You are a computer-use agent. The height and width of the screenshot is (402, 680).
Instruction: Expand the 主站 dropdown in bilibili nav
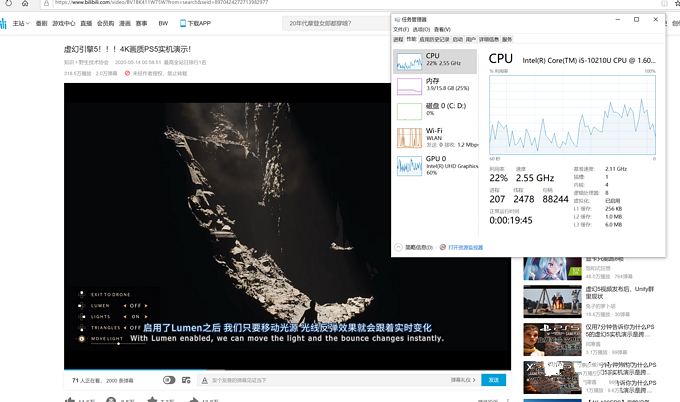tap(21, 23)
